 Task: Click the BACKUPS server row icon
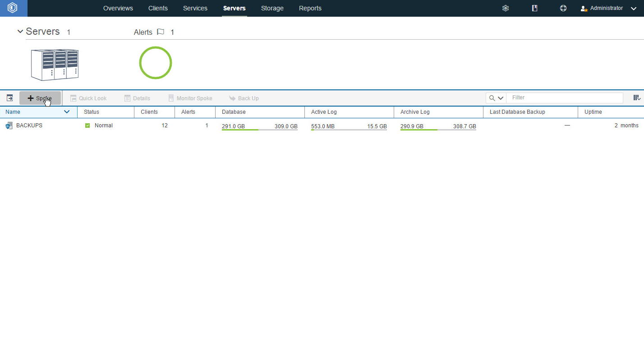click(9, 126)
